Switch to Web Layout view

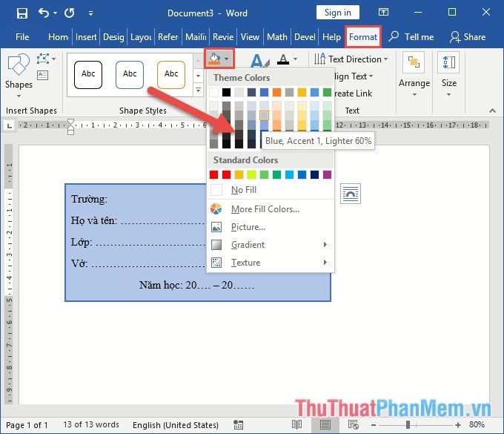354,425
